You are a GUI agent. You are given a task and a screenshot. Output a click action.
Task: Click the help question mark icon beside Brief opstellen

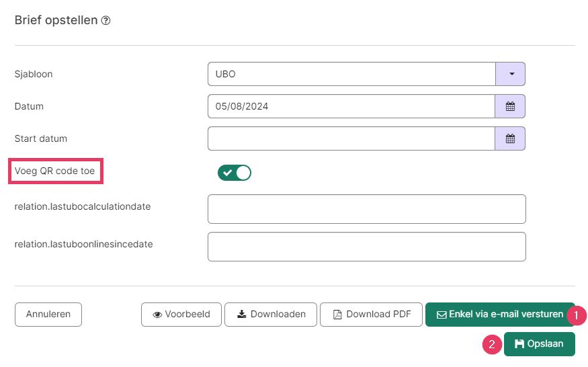(x=106, y=21)
